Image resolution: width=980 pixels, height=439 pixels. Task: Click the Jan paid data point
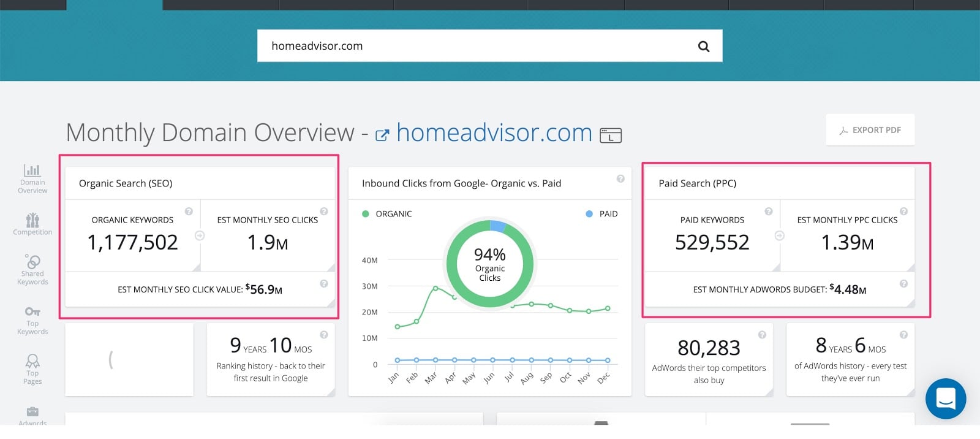coord(398,360)
